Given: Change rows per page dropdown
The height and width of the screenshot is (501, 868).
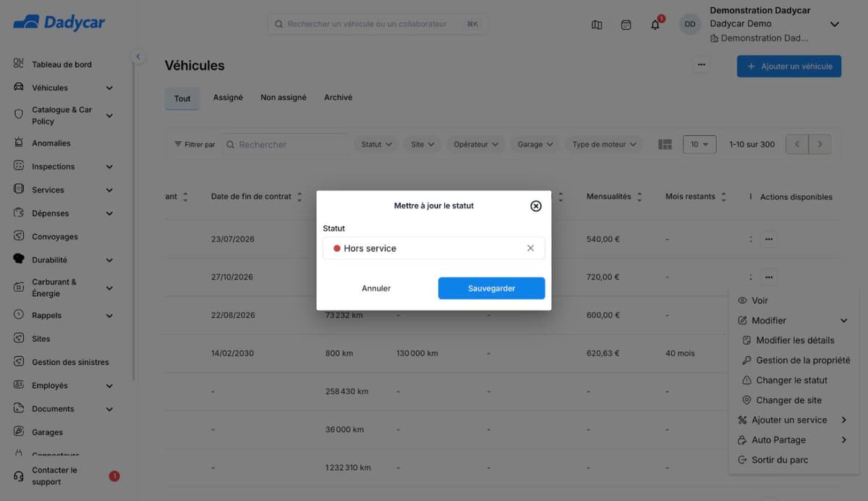Looking at the screenshot, I should (699, 144).
